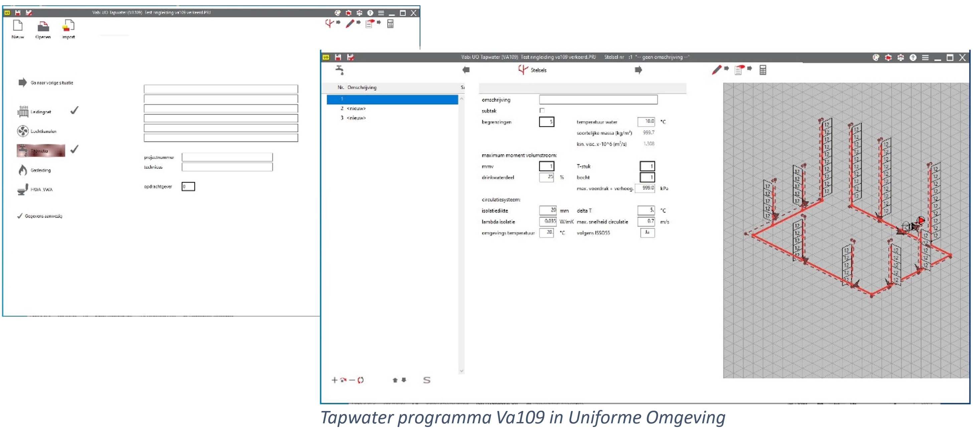Click the Tapwater module in the sidebar

[40, 150]
